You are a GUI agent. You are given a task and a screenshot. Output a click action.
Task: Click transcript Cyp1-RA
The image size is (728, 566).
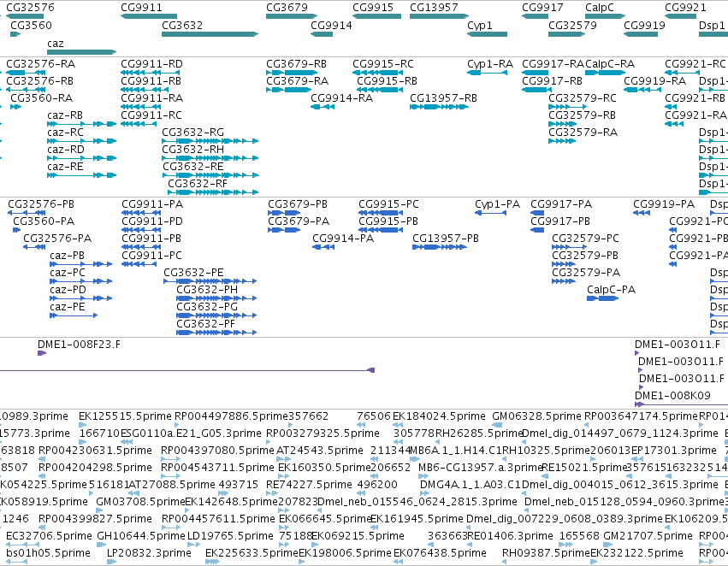[490, 63]
